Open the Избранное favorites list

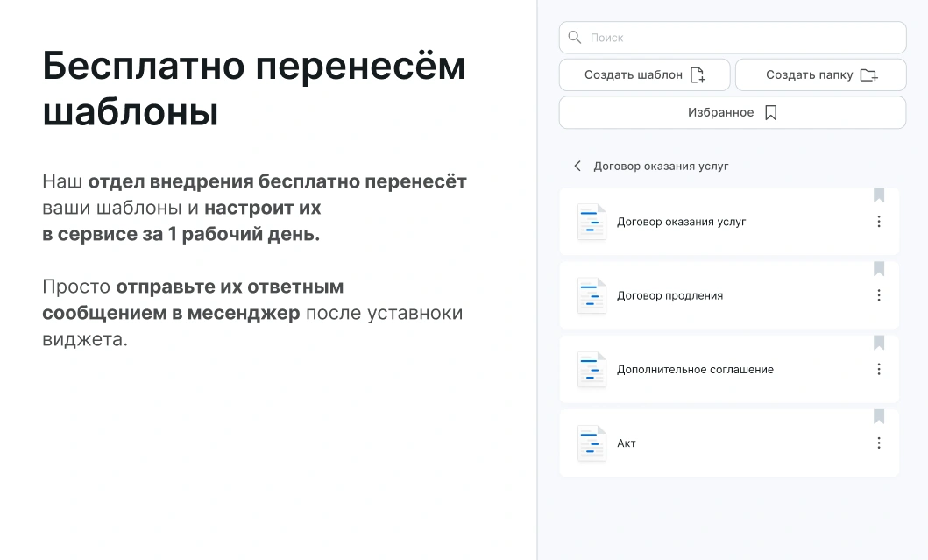[732, 113]
